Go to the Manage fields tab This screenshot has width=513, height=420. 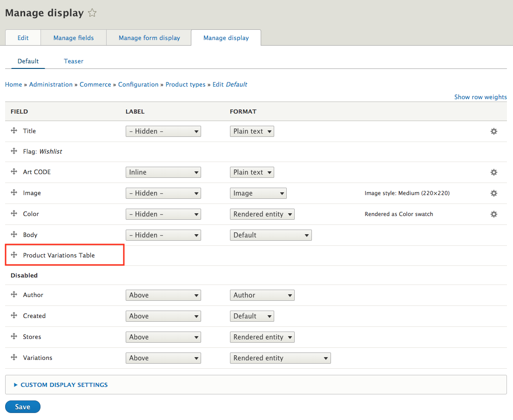73,38
